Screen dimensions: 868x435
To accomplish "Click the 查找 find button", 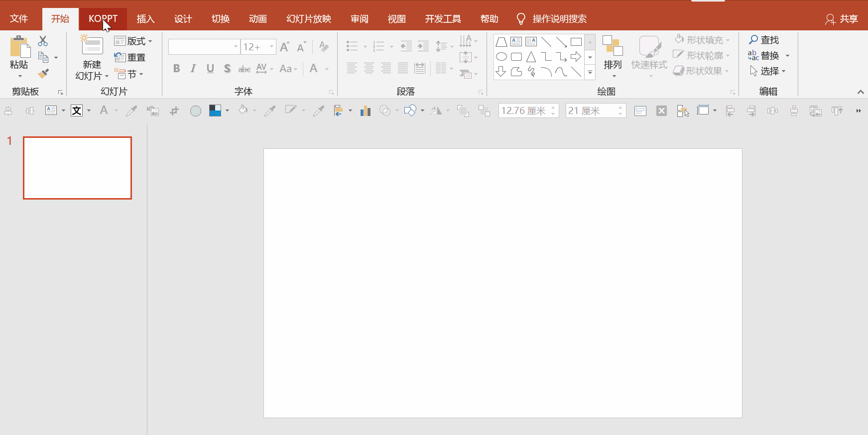I will pyautogui.click(x=764, y=40).
